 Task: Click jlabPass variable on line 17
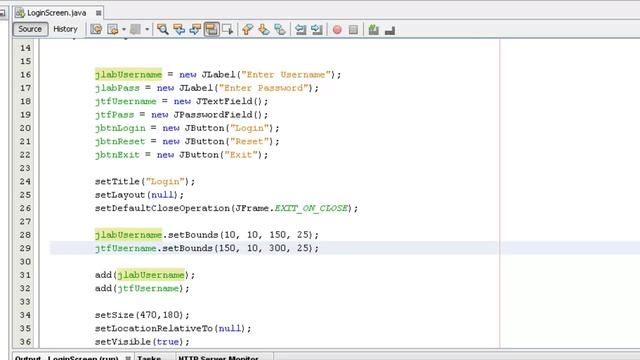tap(117, 88)
